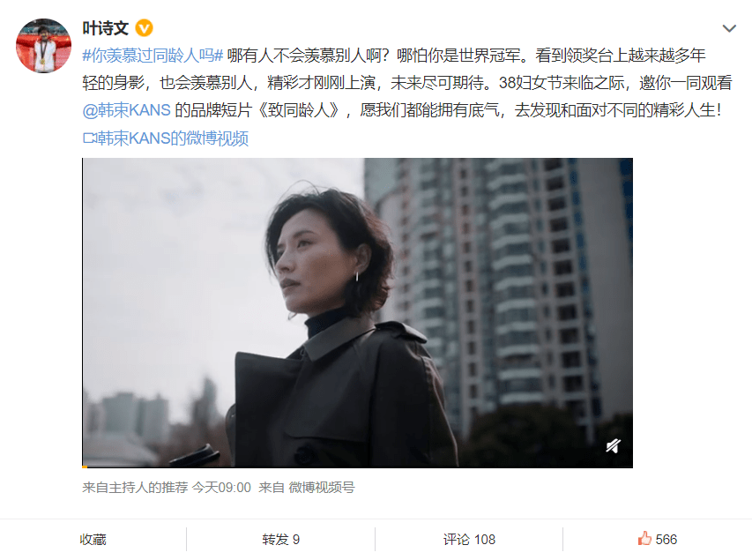This screenshot has height=560, width=752.
Task: Click the 来自主持人的推荐 label
Action: tap(135, 488)
